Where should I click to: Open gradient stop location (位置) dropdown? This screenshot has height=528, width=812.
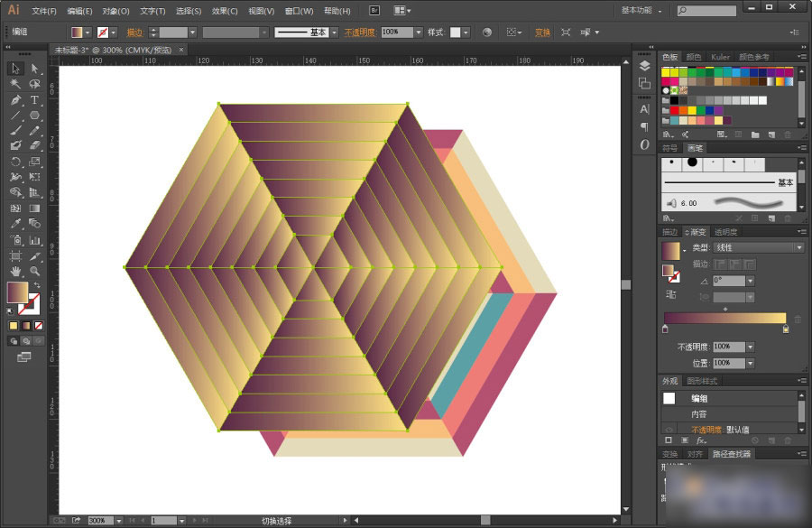(x=751, y=363)
